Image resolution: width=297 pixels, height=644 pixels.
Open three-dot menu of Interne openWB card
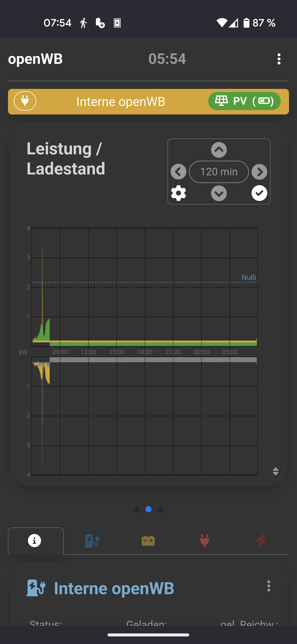click(x=269, y=586)
